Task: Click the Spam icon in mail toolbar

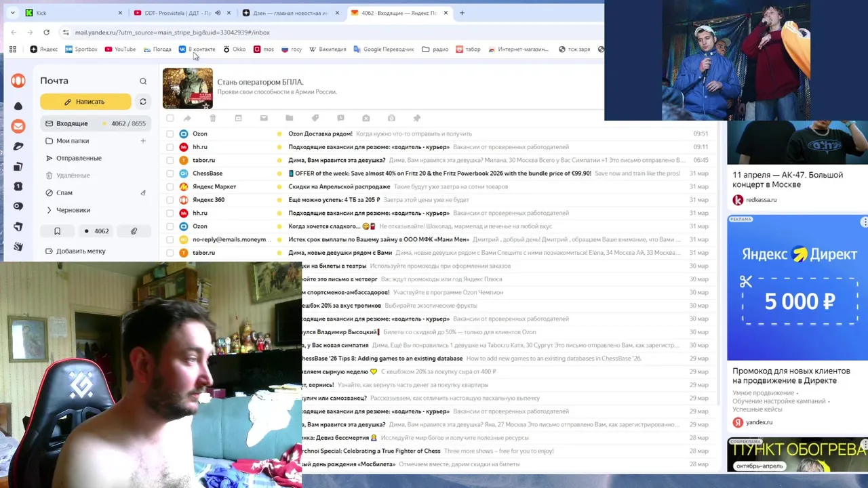Action: click(x=366, y=118)
